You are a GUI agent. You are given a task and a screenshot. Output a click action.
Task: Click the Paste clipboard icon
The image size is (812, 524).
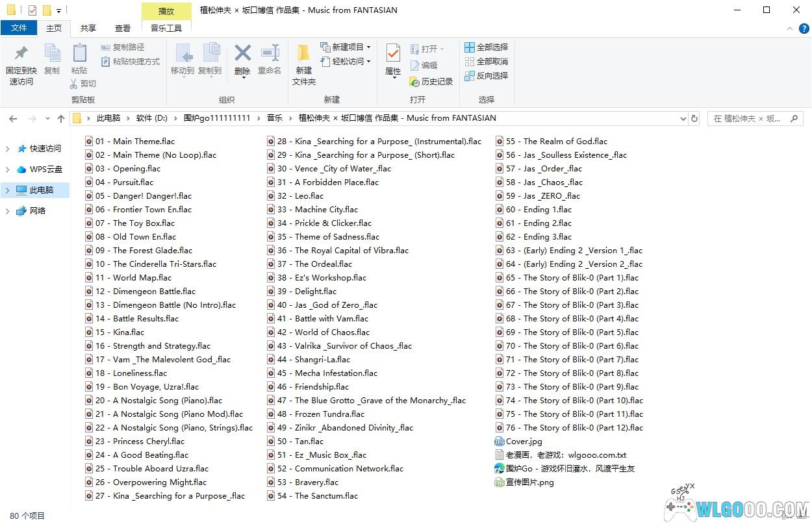click(79, 53)
